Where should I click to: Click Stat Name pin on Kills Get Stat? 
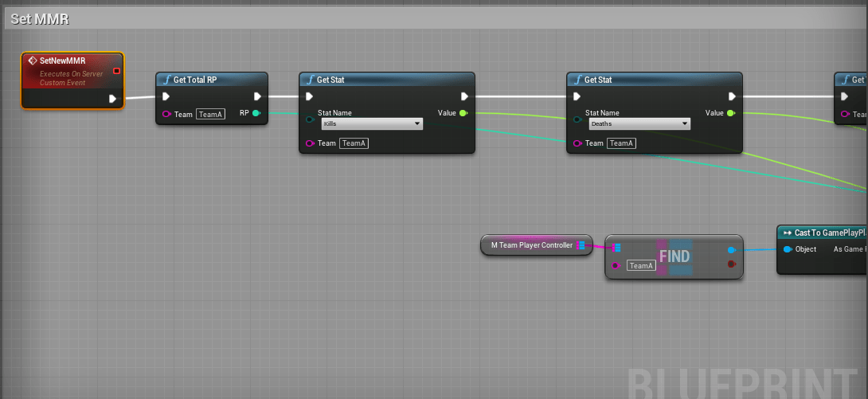310,119
